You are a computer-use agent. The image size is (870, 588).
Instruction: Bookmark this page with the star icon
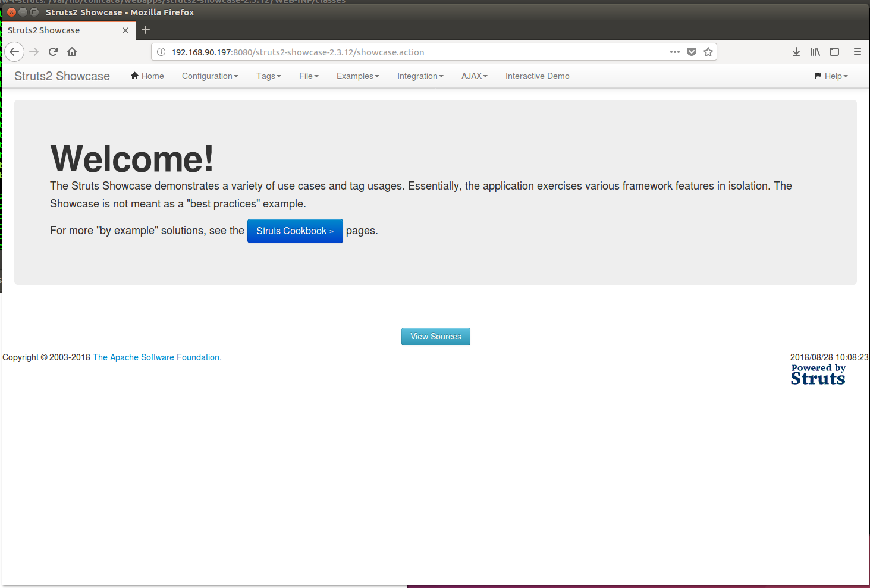point(708,52)
